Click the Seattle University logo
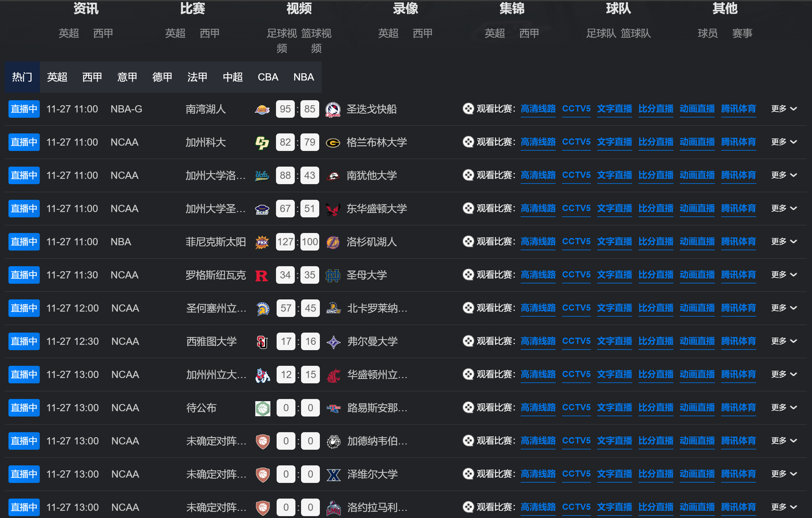The width and height of the screenshot is (812, 518). click(263, 341)
